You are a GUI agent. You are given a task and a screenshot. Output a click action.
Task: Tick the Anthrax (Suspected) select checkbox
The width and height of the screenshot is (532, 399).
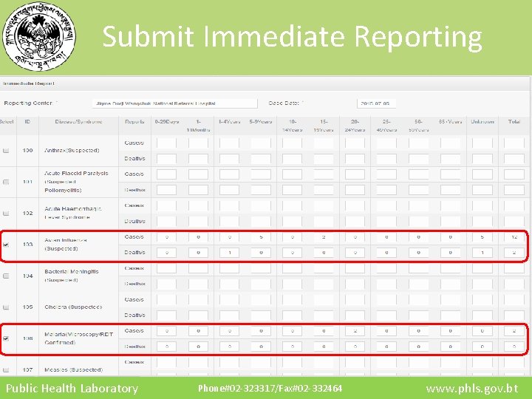6,151
